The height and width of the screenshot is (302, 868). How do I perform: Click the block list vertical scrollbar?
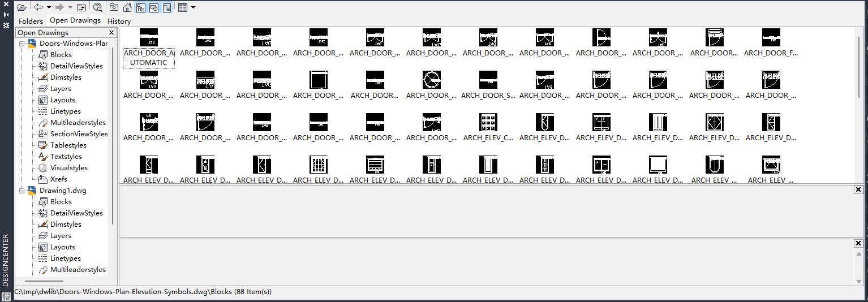860,67
